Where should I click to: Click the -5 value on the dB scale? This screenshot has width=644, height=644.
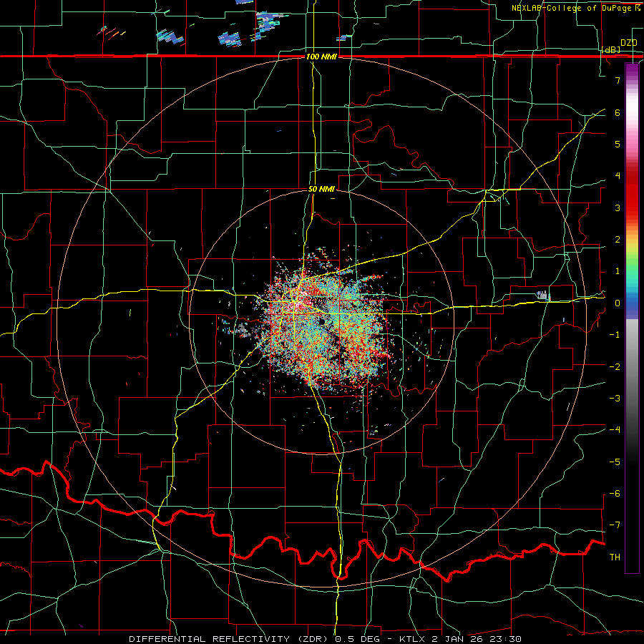coord(615,462)
